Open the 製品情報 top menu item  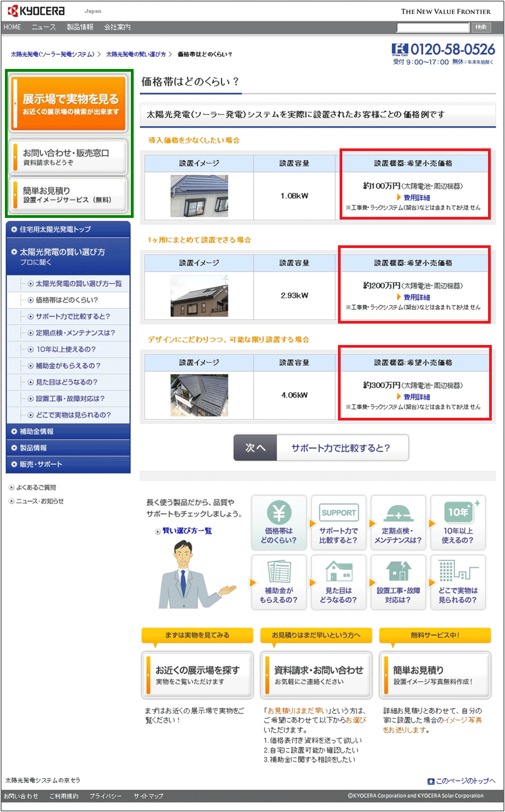(80, 27)
